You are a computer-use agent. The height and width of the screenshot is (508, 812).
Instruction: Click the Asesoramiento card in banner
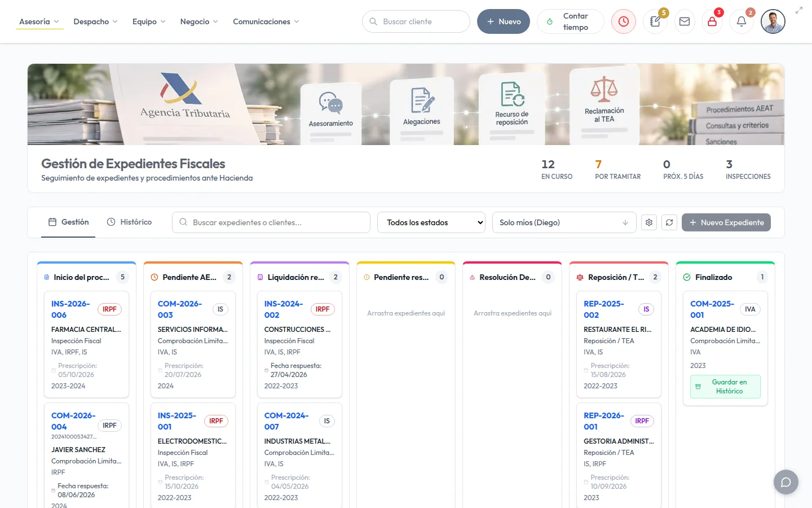coord(331,113)
